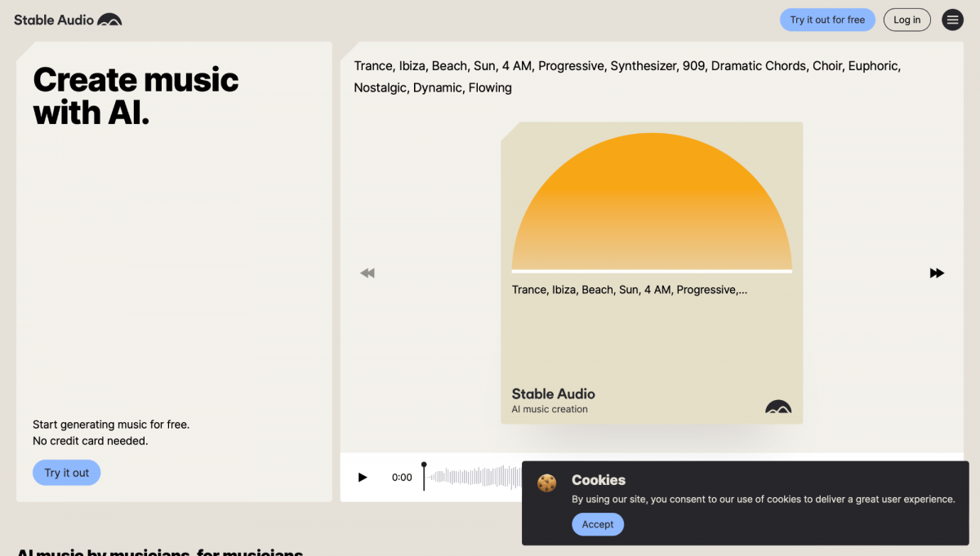Click the Stable Audio title on the artwork
980x556 pixels.
click(x=553, y=394)
